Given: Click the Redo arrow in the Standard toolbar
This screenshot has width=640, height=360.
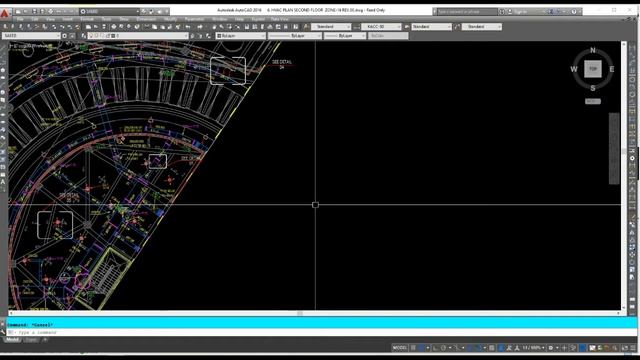Looking at the screenshot, I should [x=200, y=27].
